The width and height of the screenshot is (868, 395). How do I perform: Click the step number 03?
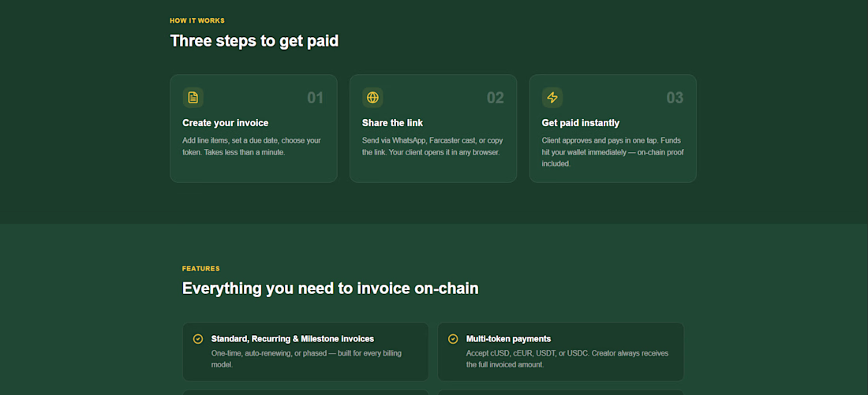coord(675,98)
